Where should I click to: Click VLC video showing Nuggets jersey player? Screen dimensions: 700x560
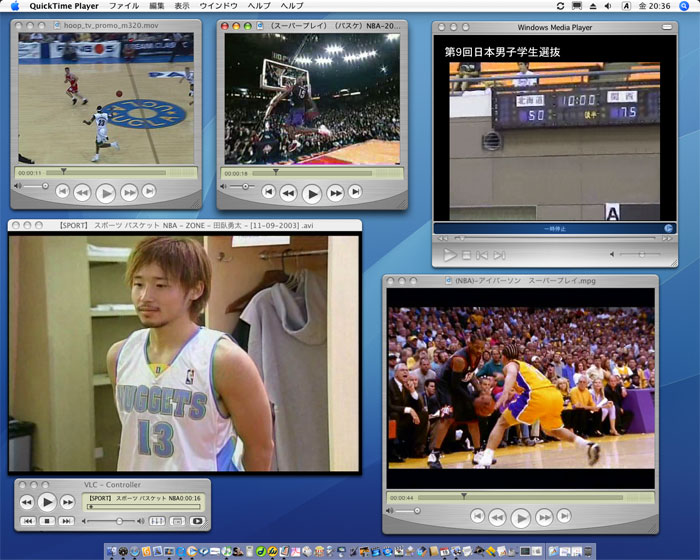(x=183, y=353)
